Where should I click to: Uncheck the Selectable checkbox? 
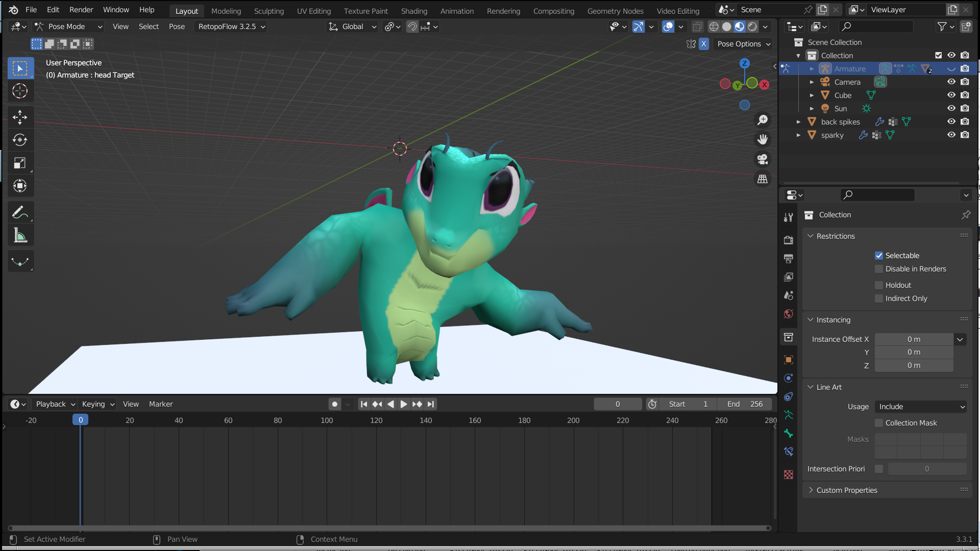(879, 256)
